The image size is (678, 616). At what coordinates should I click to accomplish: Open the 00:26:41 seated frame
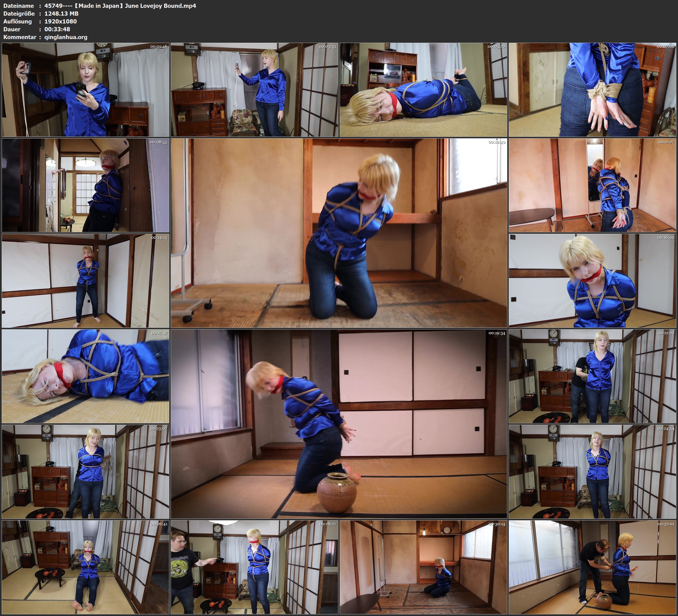(85, 567)
